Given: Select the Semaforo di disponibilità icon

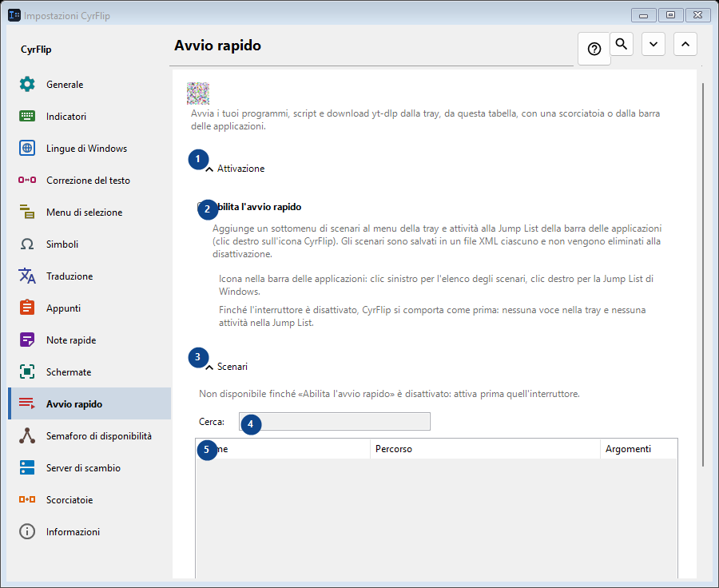Looking at the screenshot, I should point(27,435).
